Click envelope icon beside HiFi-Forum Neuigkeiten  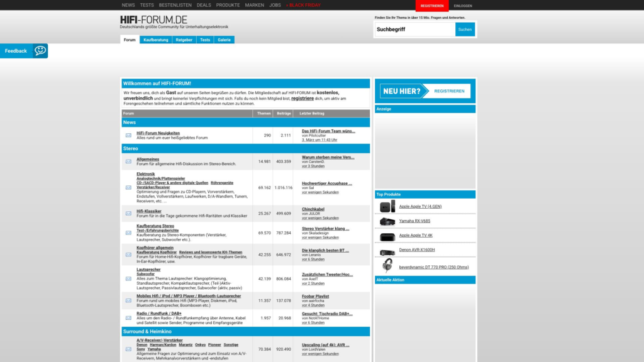pyautogui.click(x=128, y=136)
